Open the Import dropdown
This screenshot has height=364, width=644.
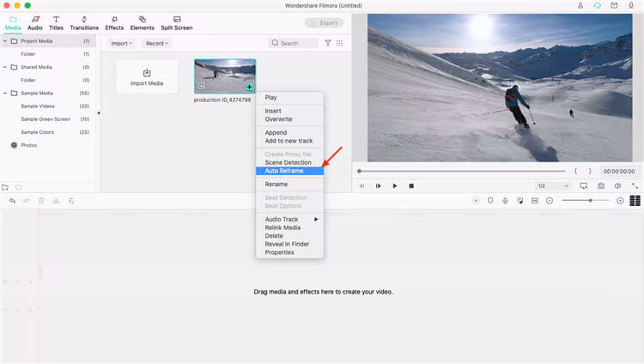pos(122,43)
